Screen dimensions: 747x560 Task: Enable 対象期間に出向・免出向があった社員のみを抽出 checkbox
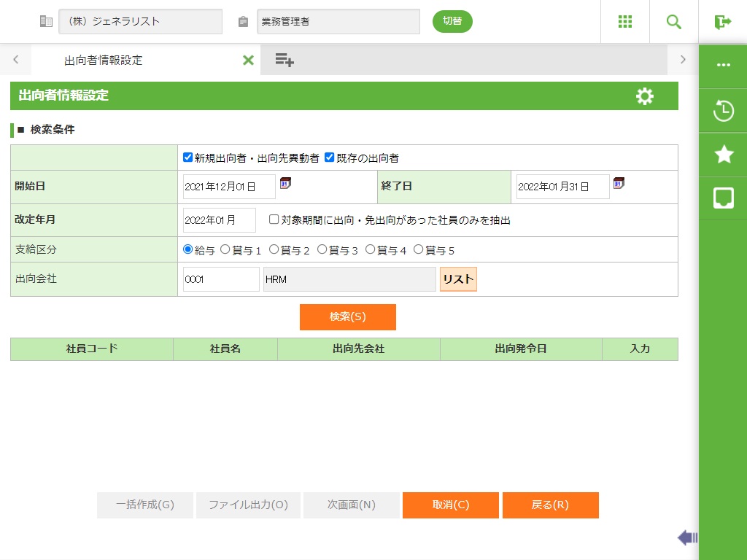[x=274, y=219]
